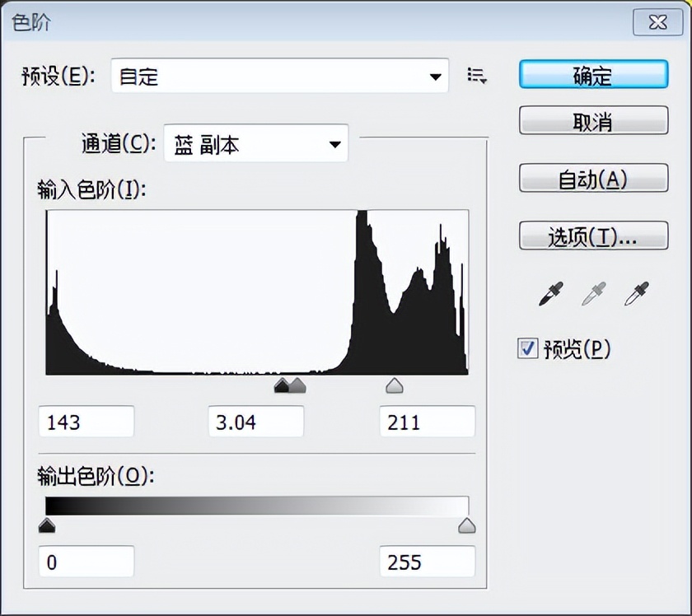Open the preset options menu icon

[477, 76]
